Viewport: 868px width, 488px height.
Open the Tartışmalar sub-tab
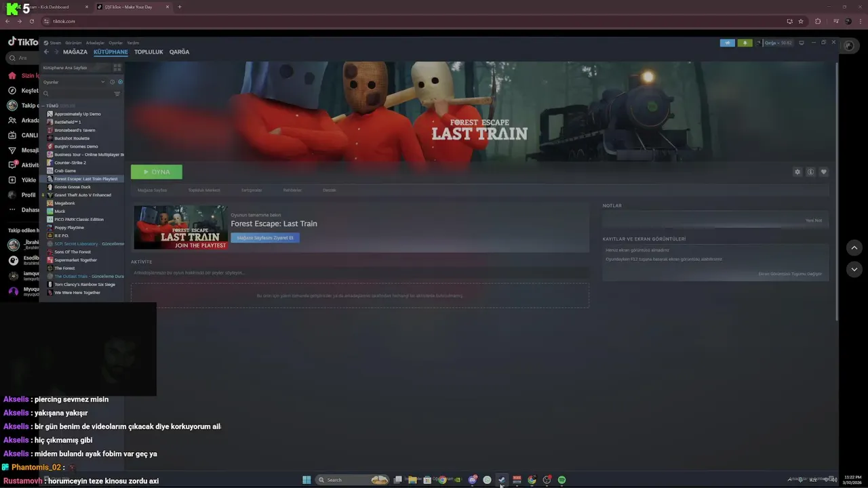[x=252, y=190]
